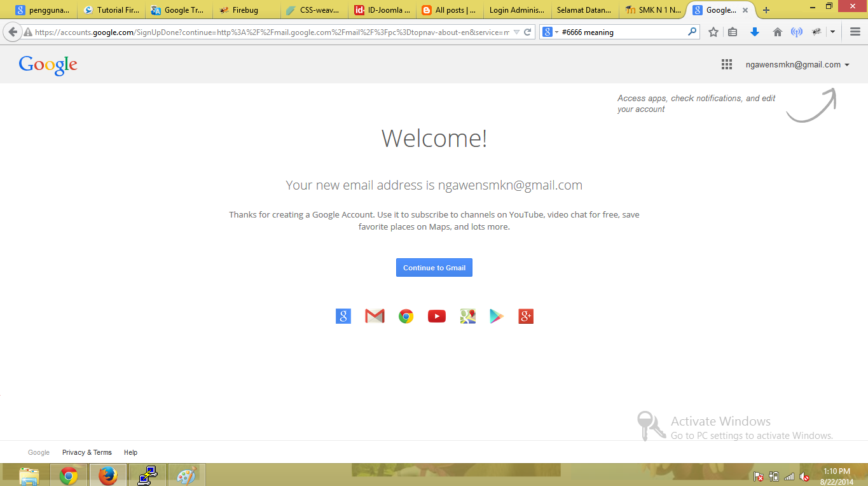Open the Google+ product icon

point(526,316)
